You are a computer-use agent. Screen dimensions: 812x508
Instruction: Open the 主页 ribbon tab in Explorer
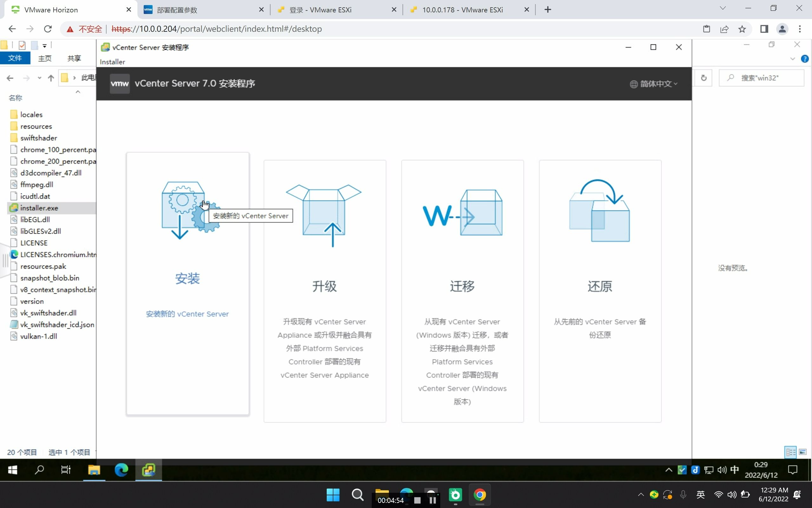(x=45, y=58)
